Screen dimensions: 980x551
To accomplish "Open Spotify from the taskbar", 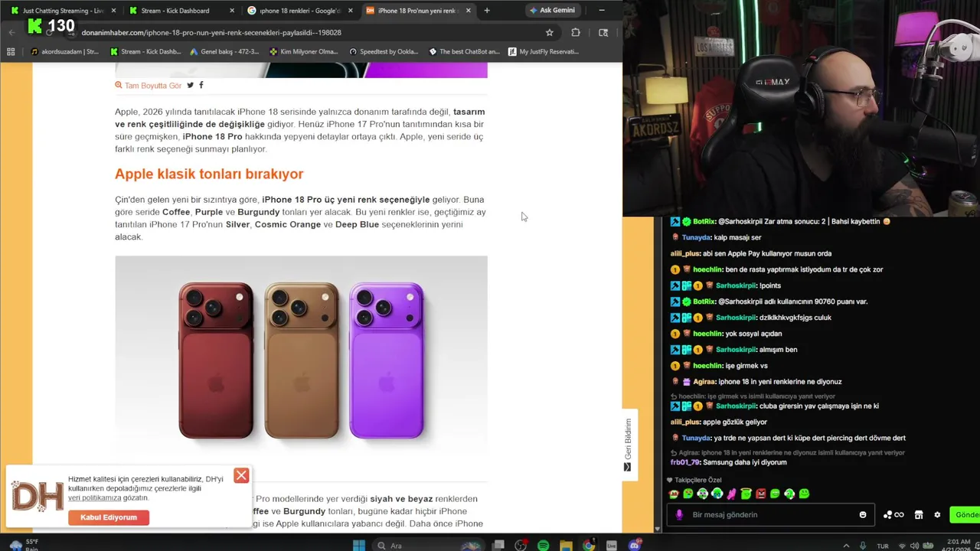I will [x=543, y=546].
